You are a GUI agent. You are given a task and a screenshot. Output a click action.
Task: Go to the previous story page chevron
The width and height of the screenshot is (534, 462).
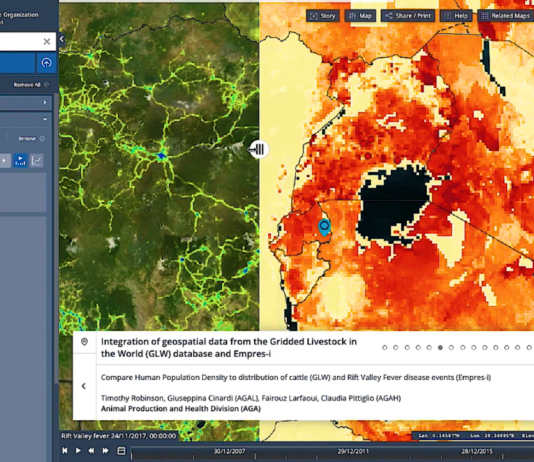coord(84,386)
